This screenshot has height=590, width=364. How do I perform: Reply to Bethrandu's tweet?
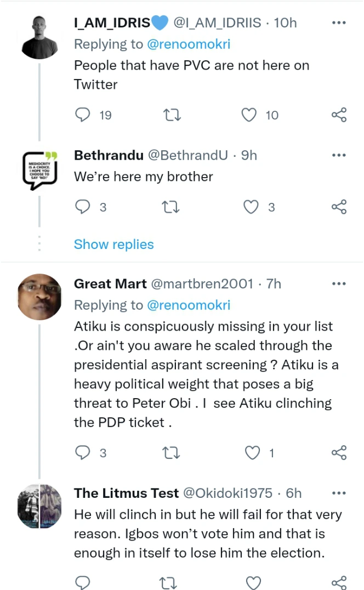[82, 207]
